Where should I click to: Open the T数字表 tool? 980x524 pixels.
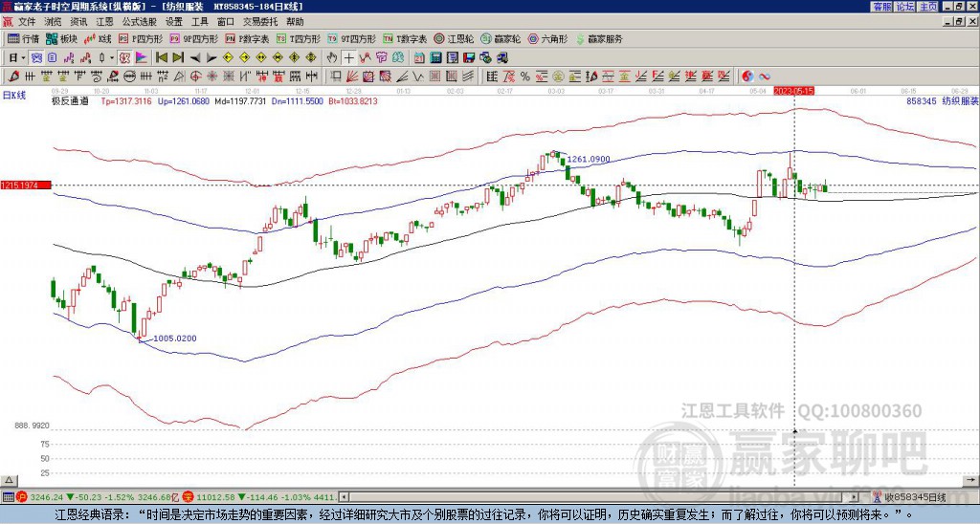[x=405, y=38]
